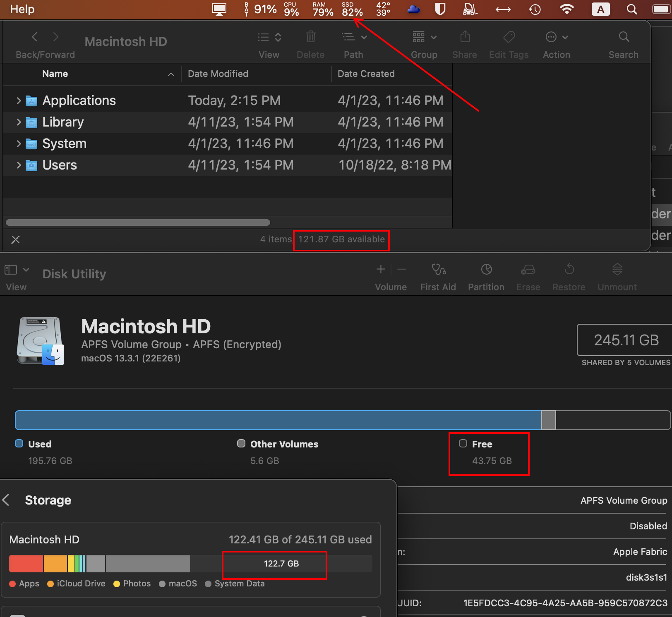Click the blue cloud menu bar icon
Screen dimensions: 672x617
(414, 9)
